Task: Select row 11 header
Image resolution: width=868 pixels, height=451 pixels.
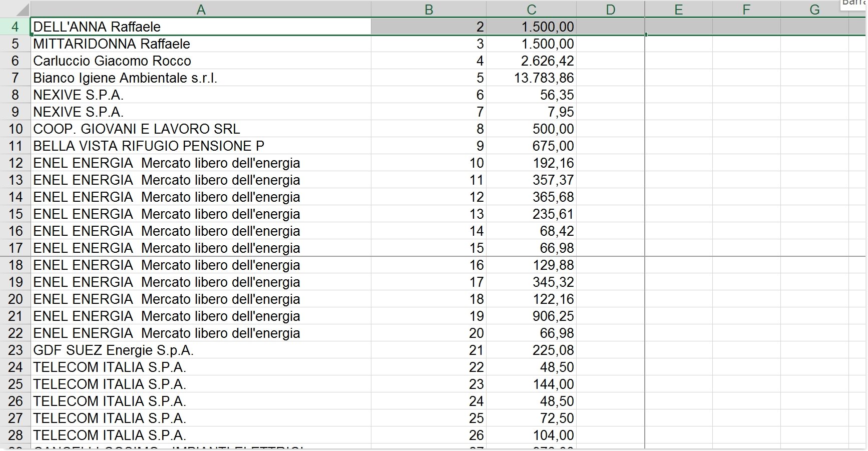Action: [x=15, y=146]
